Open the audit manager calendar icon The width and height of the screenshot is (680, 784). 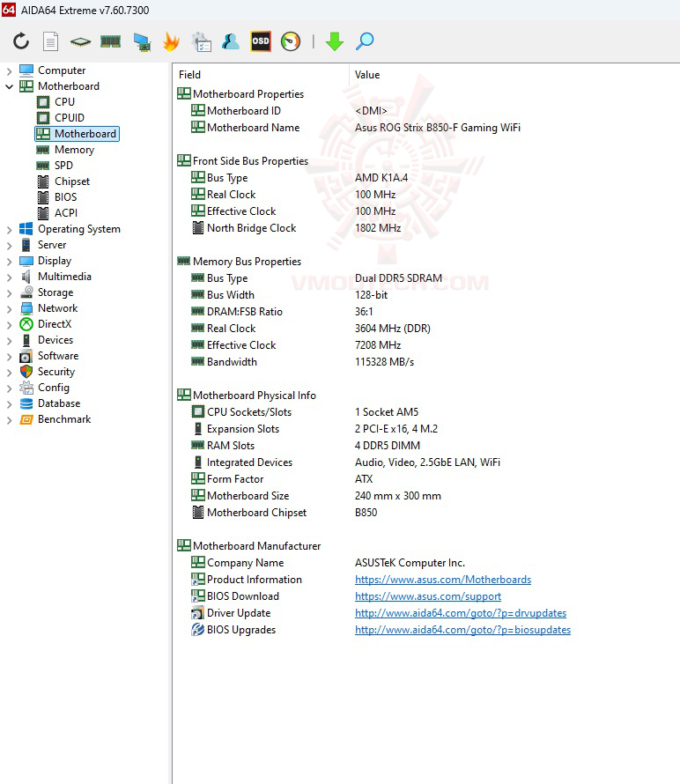(202, 41)
